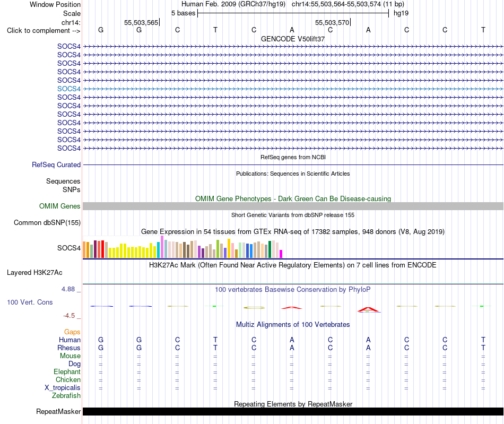Viewport: 504px width, 424px height.
Task: Select the Chicken alignment row label
Action: tap(68, 379)
